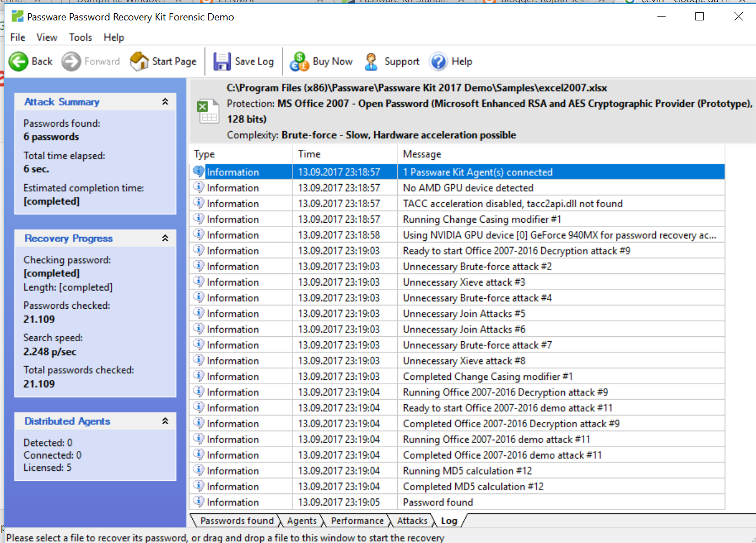The height and width of the screenshot is (543, 756).
Task: Open Support using the support person icon
Action: tap(371, 61)
